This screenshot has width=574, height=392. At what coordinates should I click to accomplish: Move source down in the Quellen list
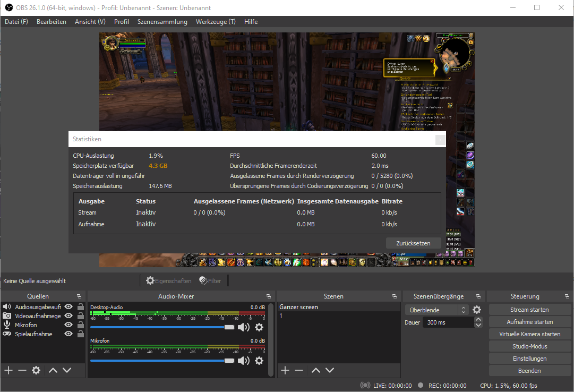click(x=67, y=370)
